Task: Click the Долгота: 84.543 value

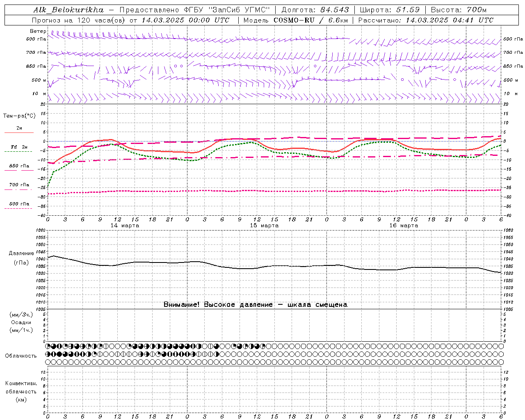Action: tap(315, 10)
